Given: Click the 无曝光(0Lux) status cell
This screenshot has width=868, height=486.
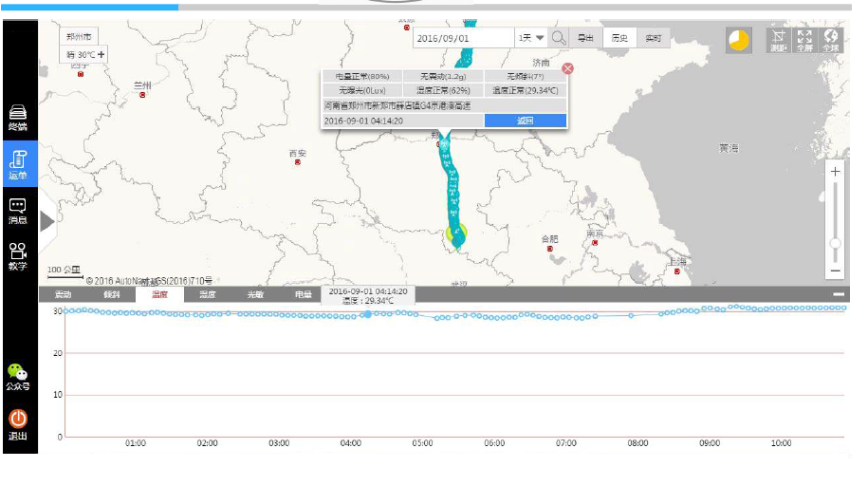Looking at the screenshot, I should [x=362, y=90].
